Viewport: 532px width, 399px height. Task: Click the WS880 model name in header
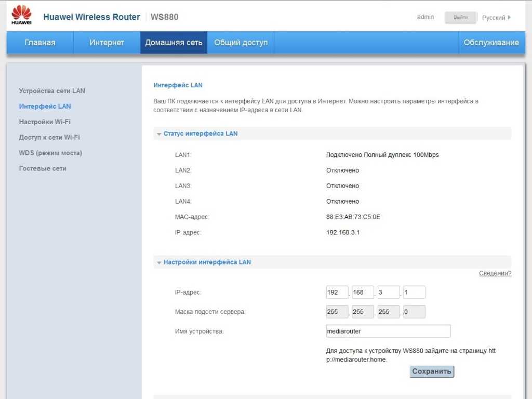[165, 17]
